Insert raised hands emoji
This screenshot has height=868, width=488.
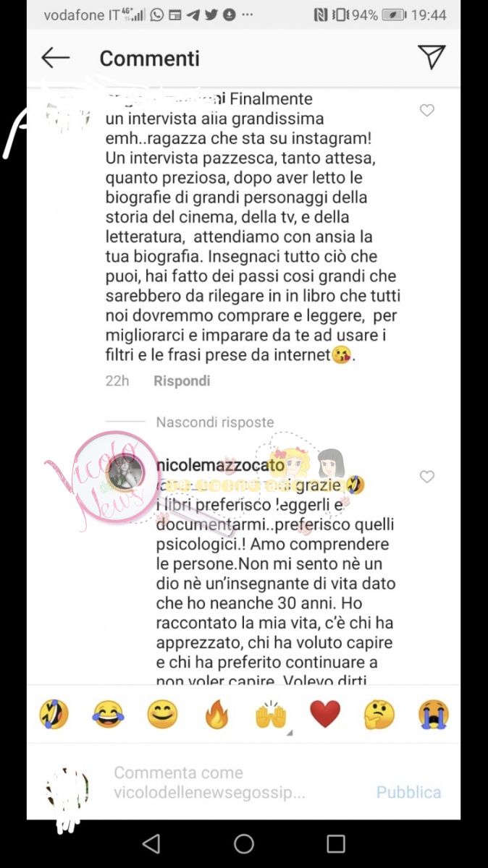pyautogui.click(x=271, y=715)
